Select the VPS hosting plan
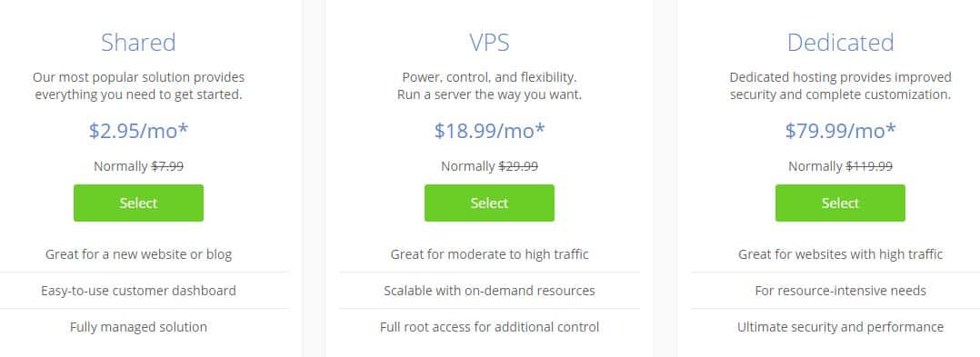The image size is (980, 357). (489, 203)
